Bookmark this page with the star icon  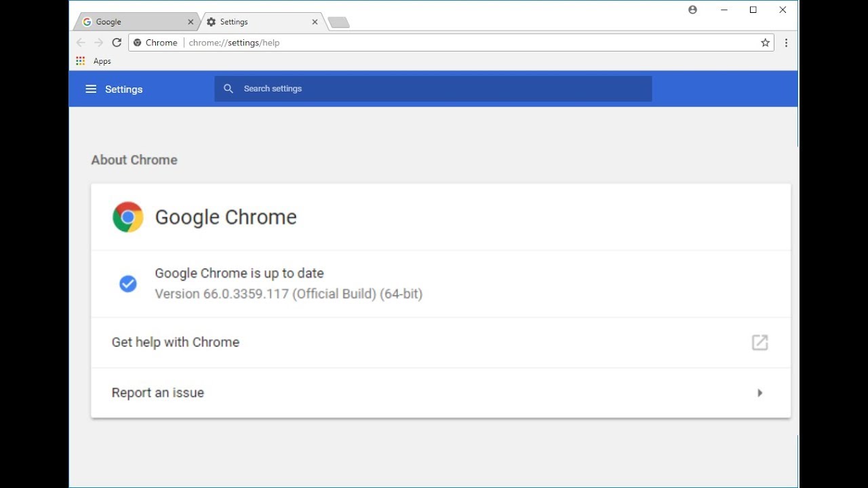click(x=765, y=43)
